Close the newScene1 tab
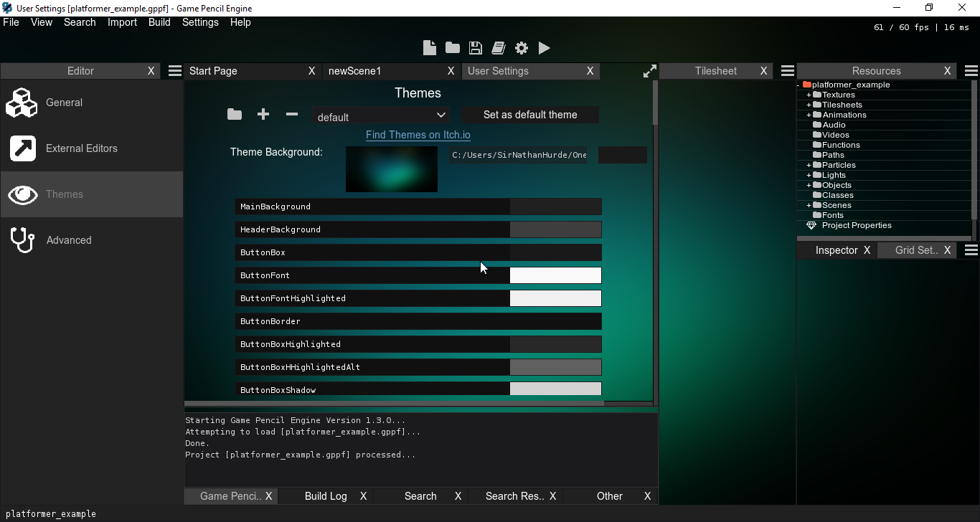980x522 pixels. (451, 71)
